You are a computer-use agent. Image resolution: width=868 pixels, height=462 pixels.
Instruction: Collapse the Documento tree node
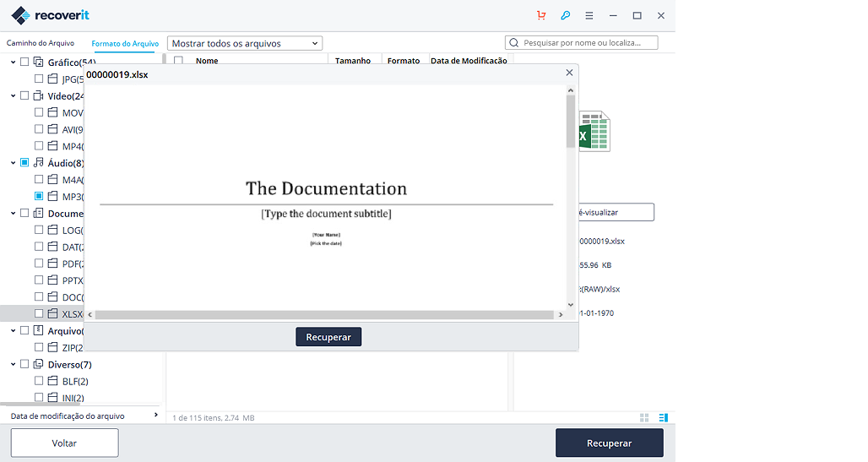[13, 214]
